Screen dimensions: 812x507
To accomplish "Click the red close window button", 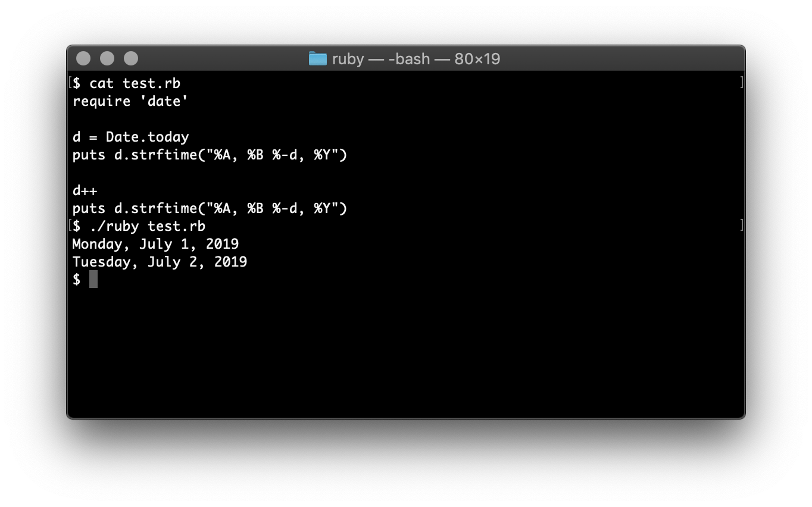I will [83, 58].
